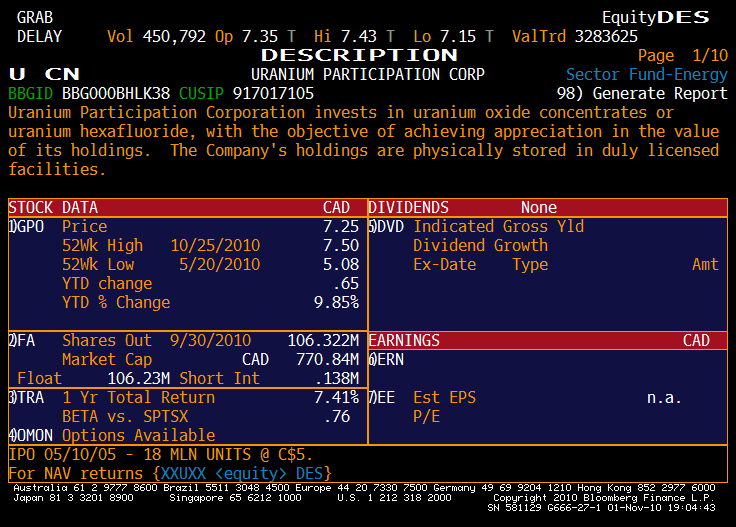This screenshot has width=736, height=527.
Task: Click the Page 1/10 indicator
Action: click(x=682, y=55)
